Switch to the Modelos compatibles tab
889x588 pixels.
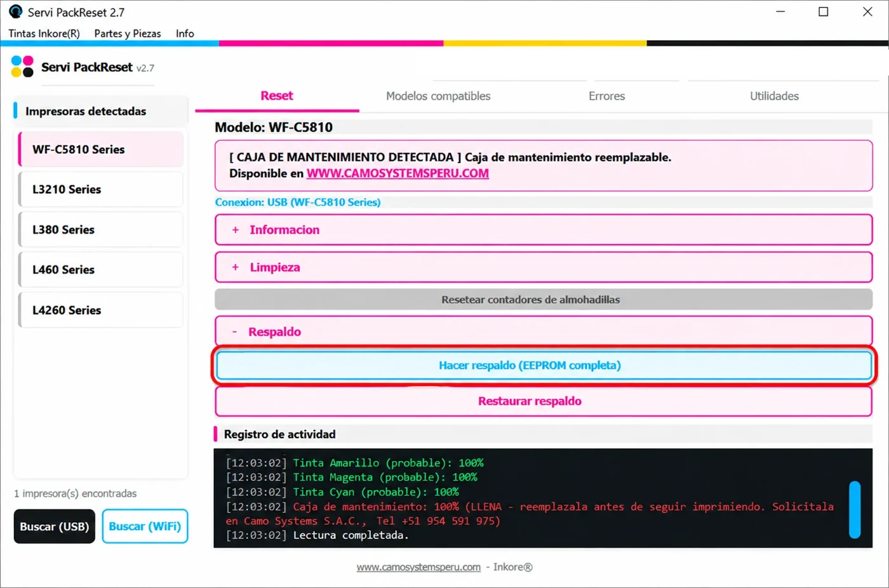pyautogui.click(x=438, y=96)
